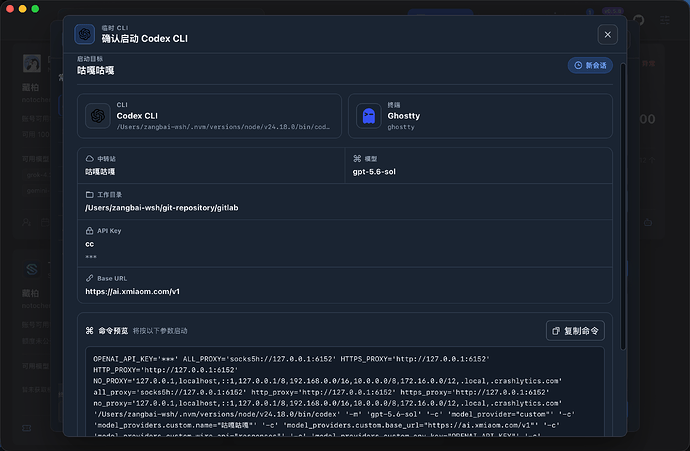Click the cloud icon beside 中转站
The image size is (690, 451).
[89, 158]
